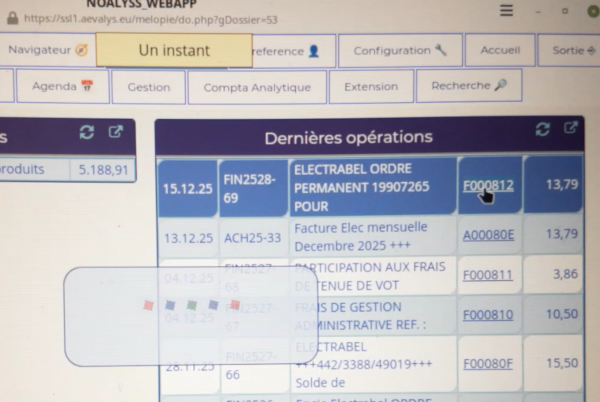Open Compta Analytique module
The image size is (600, 402).
pos(257,87)
